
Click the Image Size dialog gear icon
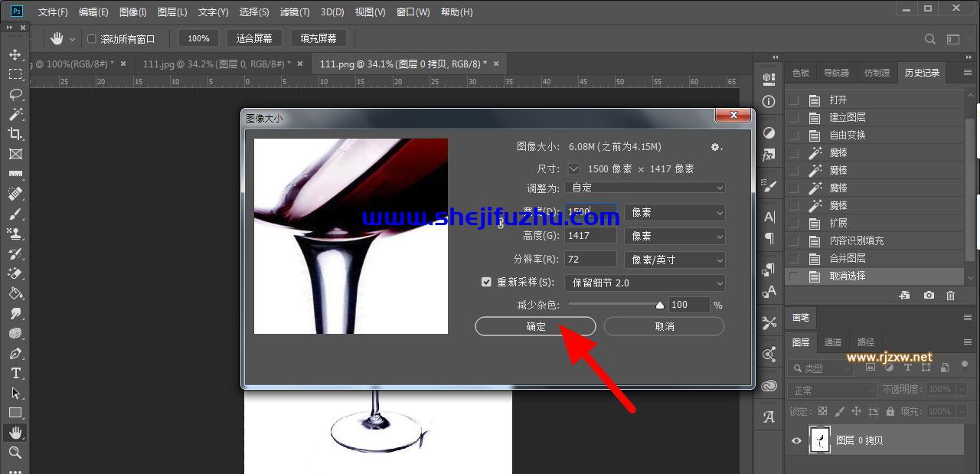716,147
